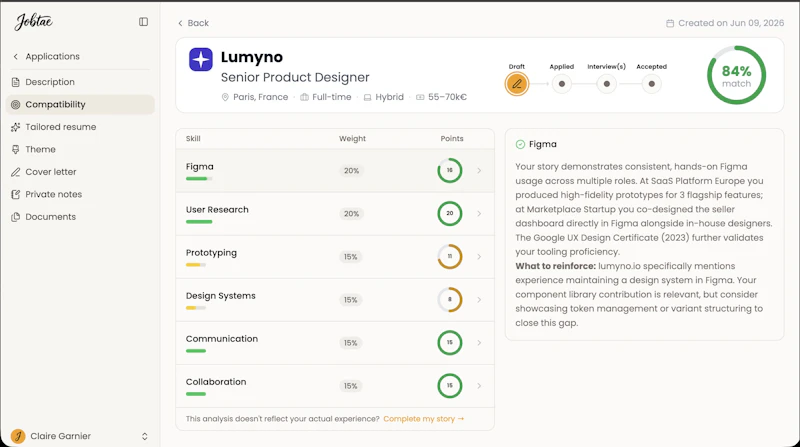This screenshot has width=800, height=447.
Task: Select the Draft status step
Action: tap(517, 84)
